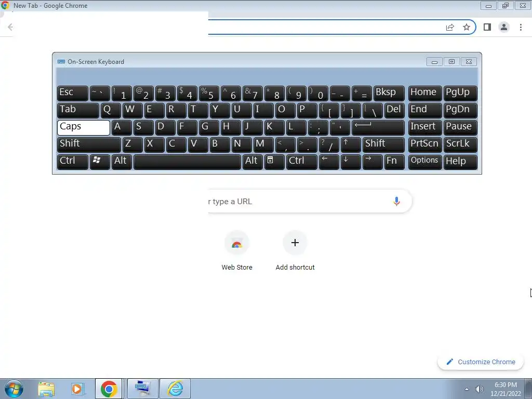Click the M key
The height and width of the screenshot is (399, 532).
tap(263, 144)
